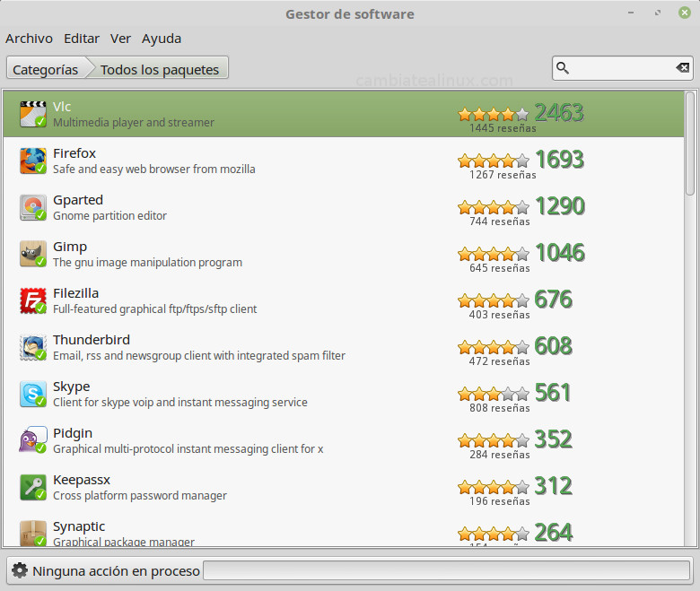
Task: Click the empty progress bar
Action: coord(446,570)
